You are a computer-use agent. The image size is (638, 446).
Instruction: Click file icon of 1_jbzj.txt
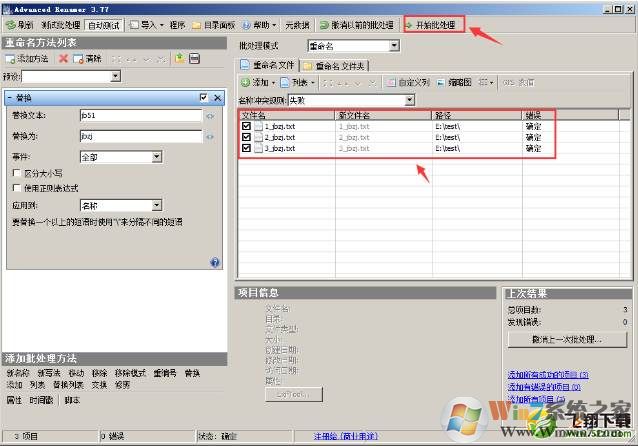[x=258, y=126]
